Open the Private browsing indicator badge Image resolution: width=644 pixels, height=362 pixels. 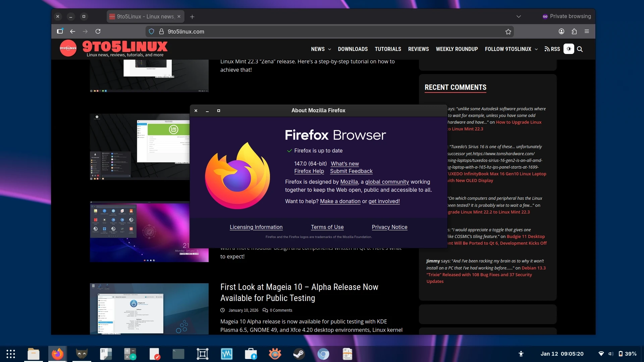[567, 16]
